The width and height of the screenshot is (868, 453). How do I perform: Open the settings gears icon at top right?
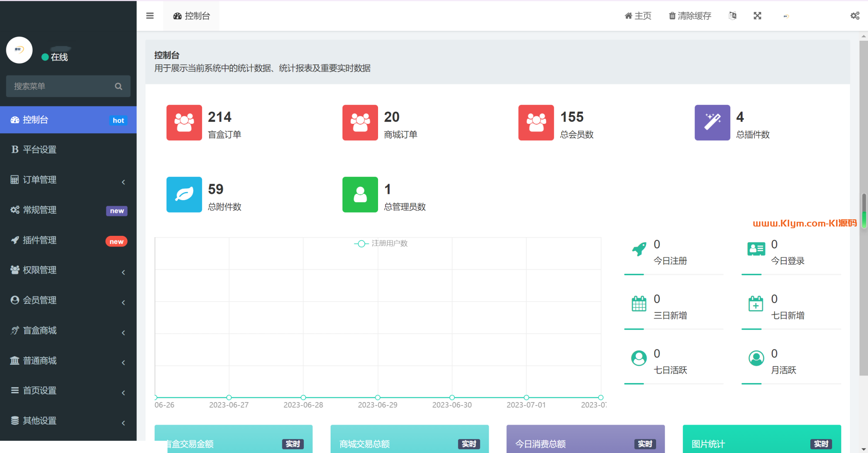point(855,16)
